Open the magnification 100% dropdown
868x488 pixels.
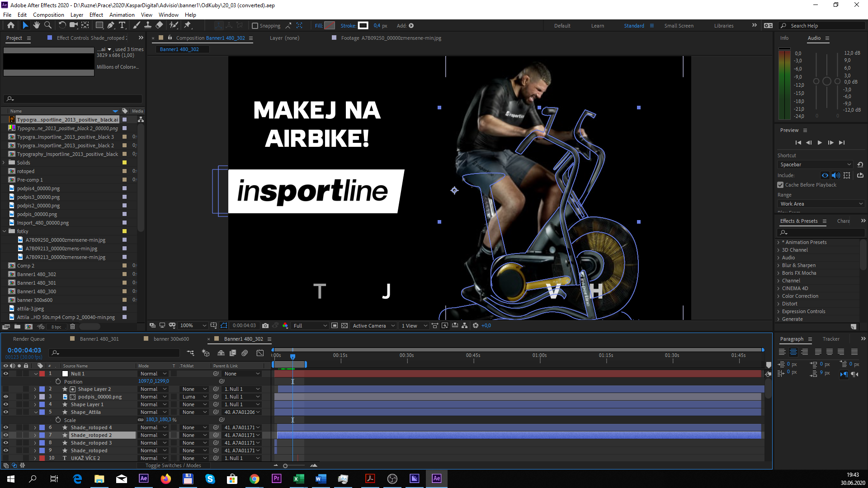click(x=193, y=326)
